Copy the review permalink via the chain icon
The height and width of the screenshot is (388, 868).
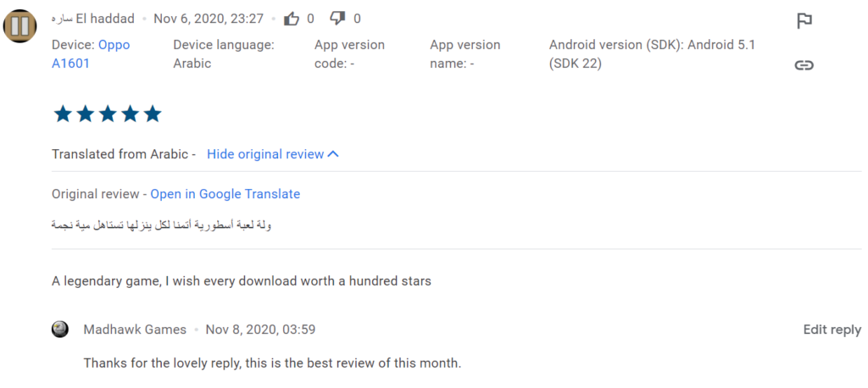(804, 65)
